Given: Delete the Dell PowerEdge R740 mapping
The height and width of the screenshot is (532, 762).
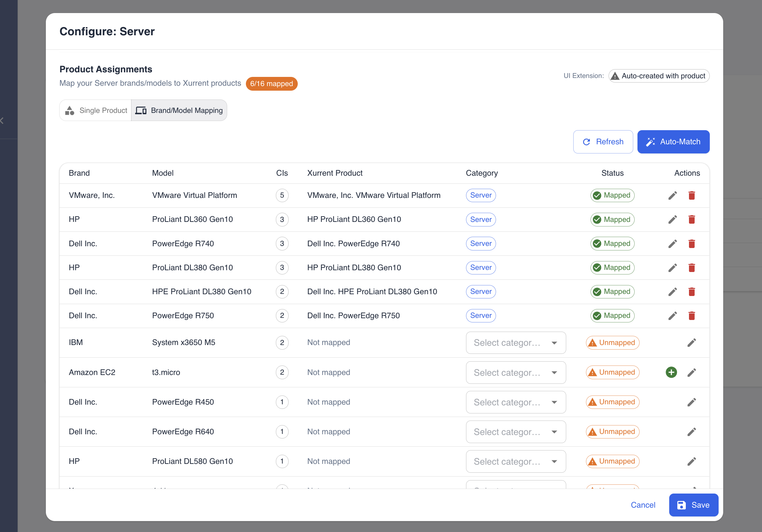Looking at the screenshot, I should (x=691, y=243).
